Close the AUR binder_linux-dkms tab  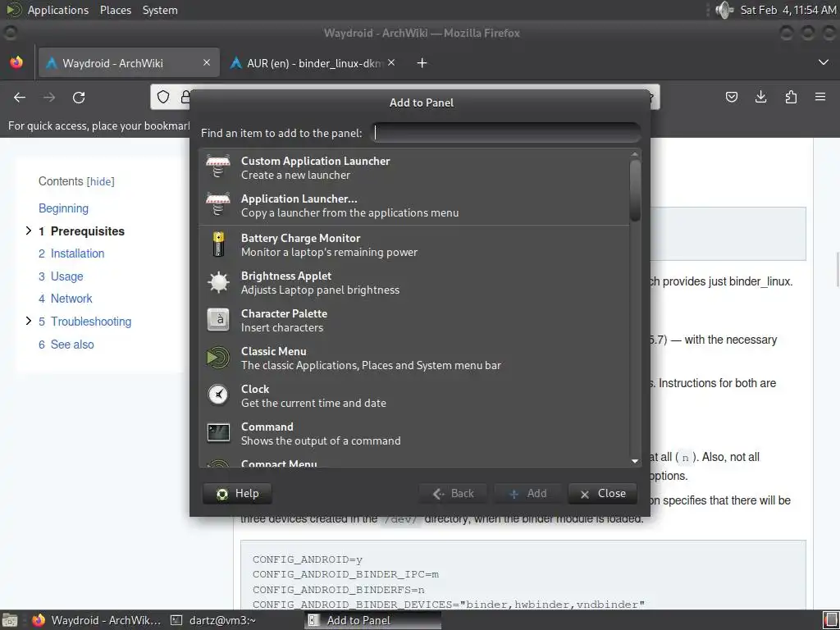point(391,62)
